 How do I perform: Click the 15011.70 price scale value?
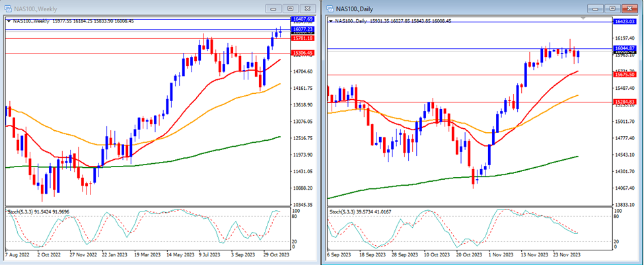pos(624,122)
